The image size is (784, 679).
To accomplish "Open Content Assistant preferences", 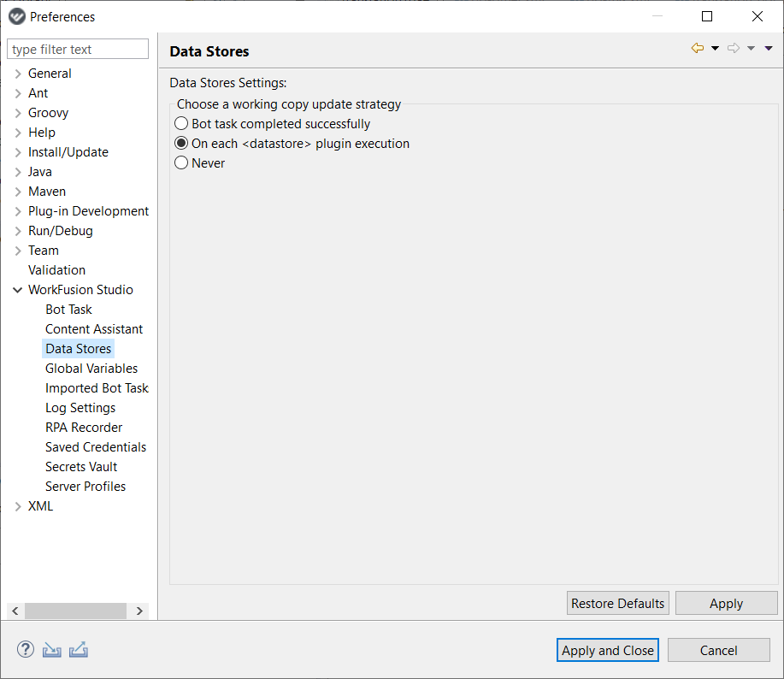I will coord(94,329).
